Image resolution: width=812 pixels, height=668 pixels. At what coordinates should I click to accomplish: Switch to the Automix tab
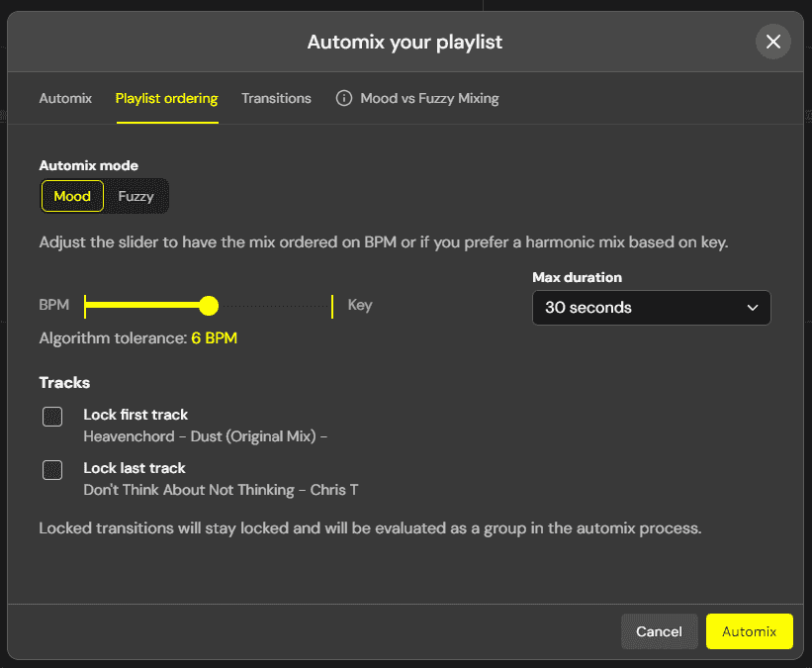click(x=65, y=98)
